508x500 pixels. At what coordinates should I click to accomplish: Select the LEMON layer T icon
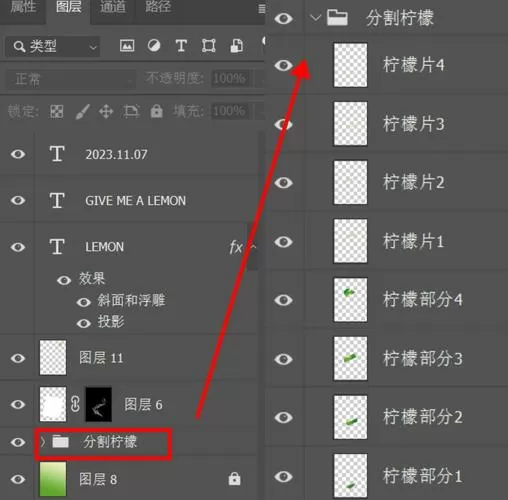[x=57, y=247]
